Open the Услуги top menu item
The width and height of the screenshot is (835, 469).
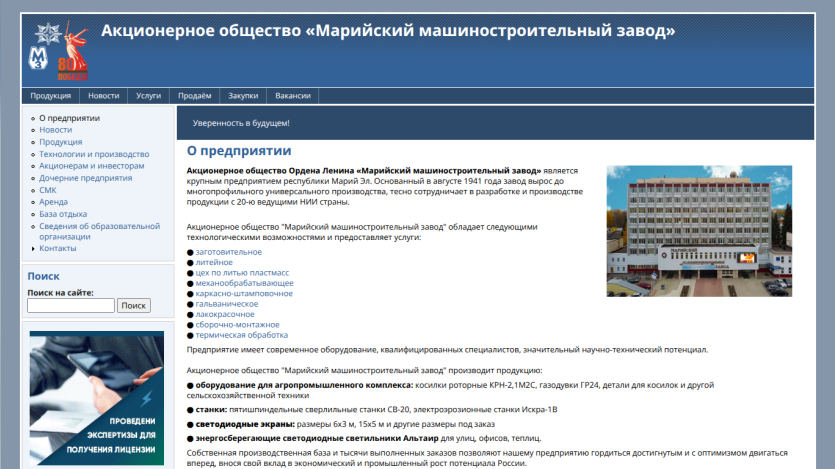(149, 96)
